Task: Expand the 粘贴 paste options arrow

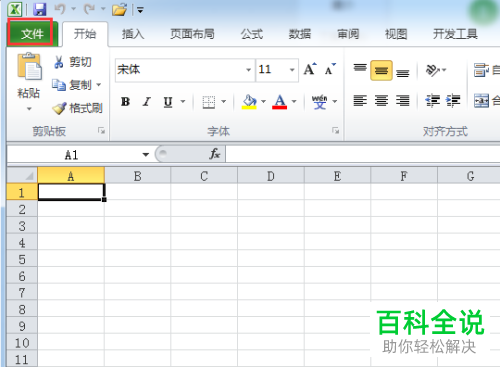Action: [x=29, y=108]
